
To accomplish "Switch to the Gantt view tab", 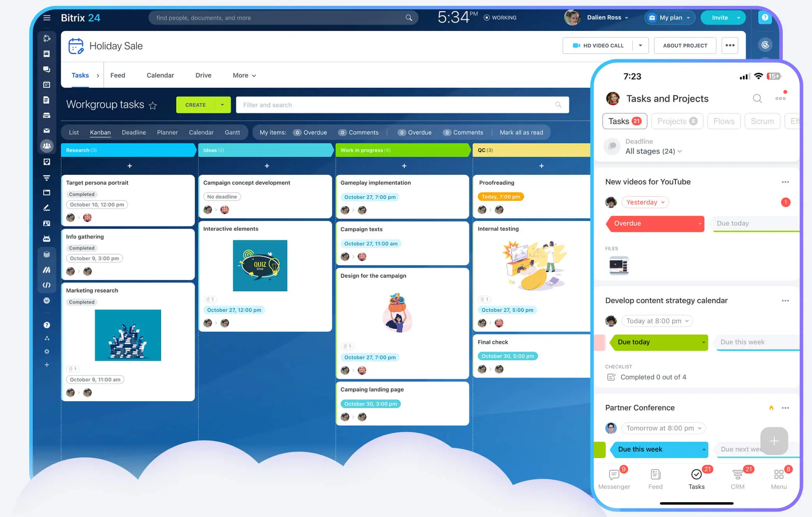I will coord(232,133).
